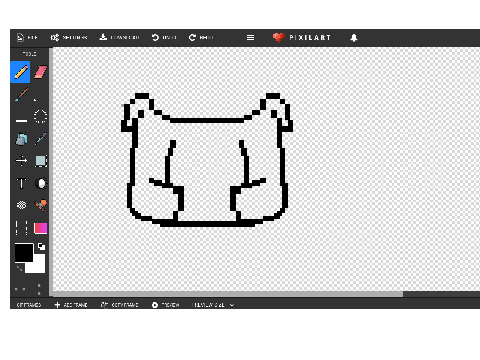Click the horizontal canvas scrollbar
The width and height of the screenshot is (480, 360).
pyautogui.click(x=228, y=294)
